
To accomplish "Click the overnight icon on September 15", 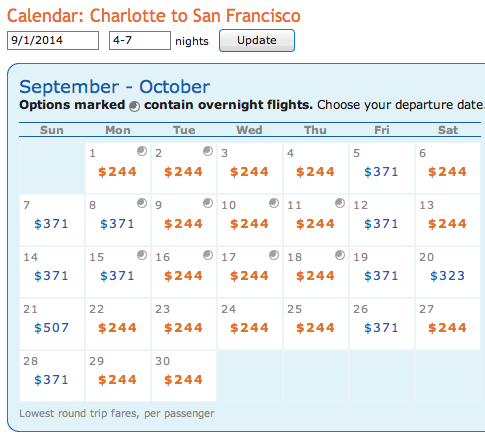I will point(142,255).
